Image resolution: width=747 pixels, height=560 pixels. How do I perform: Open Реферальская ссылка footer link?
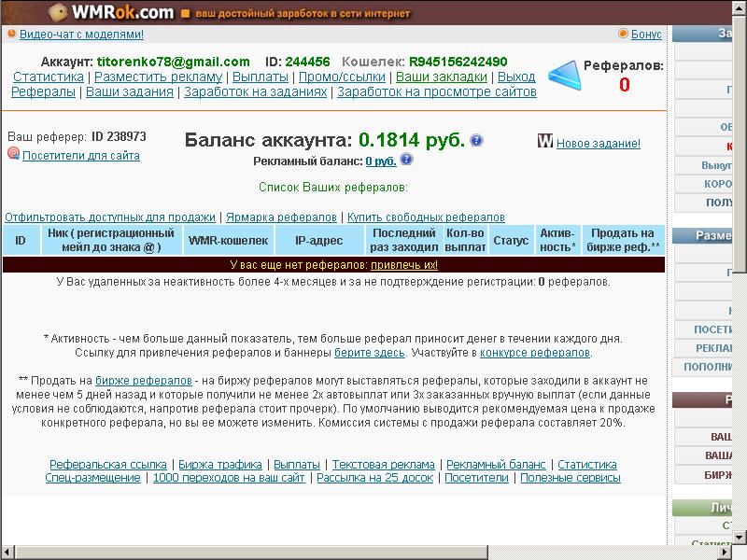point(108,464)
